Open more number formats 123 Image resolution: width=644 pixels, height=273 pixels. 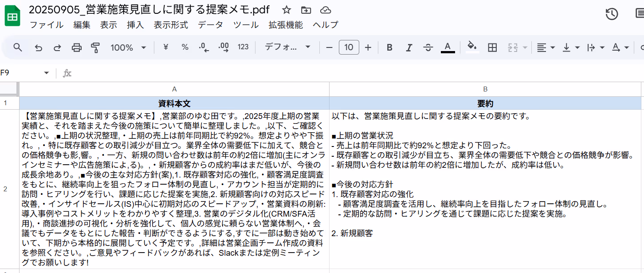tap(243, 47)
